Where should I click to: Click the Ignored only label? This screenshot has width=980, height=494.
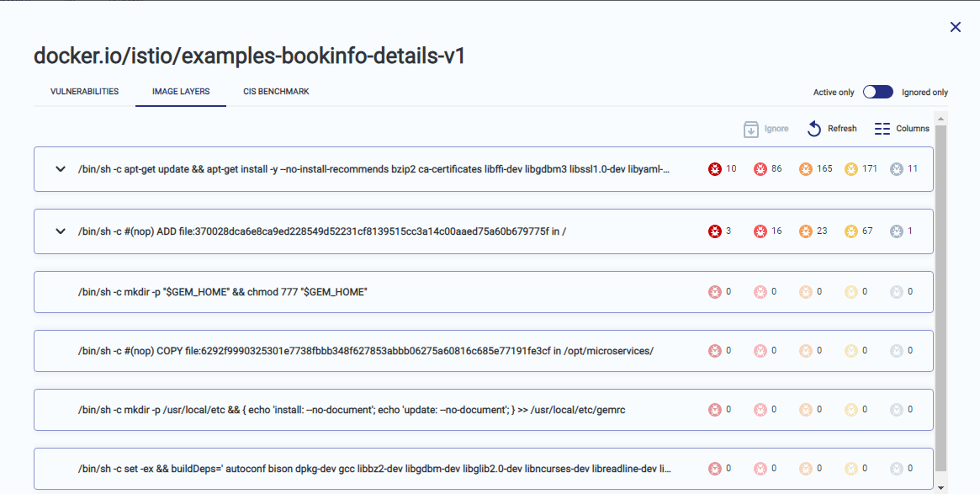pos(924,92)
